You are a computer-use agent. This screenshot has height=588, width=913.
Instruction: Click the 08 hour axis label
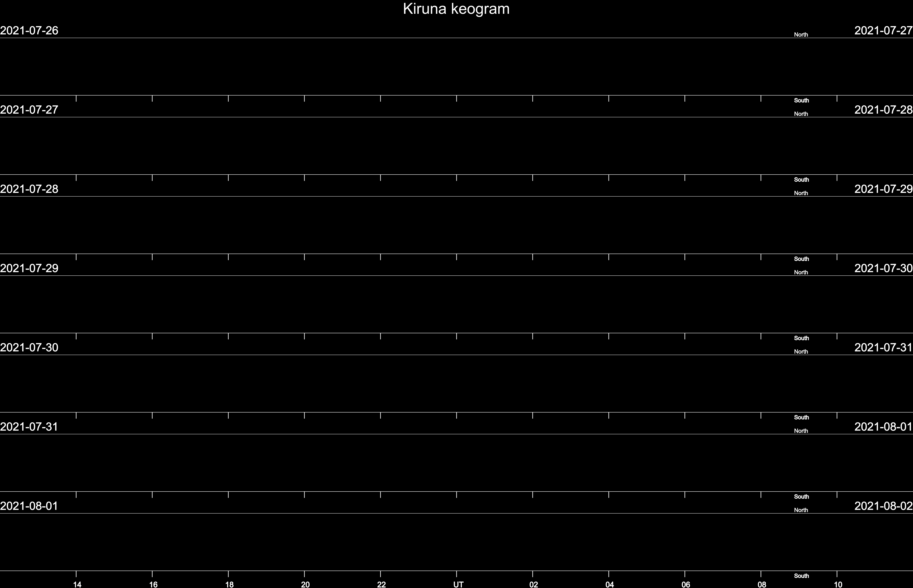762,584
